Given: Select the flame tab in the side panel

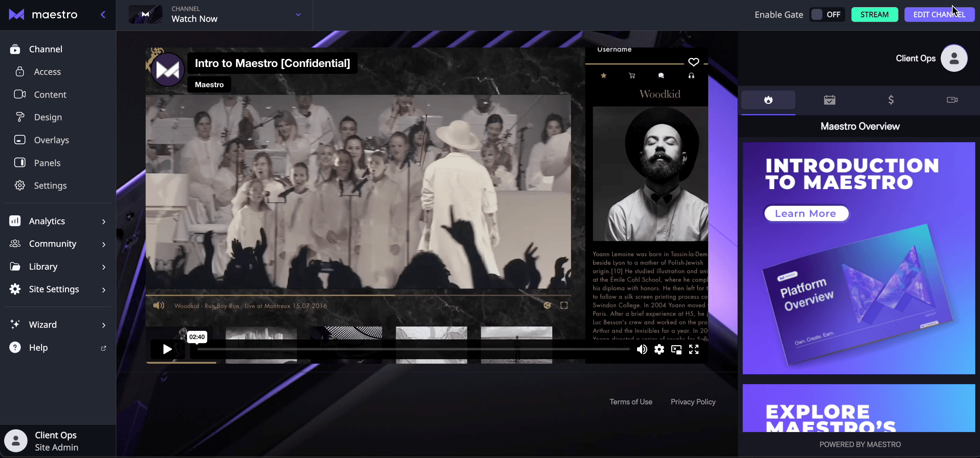Looking at the screenshot, I should 768,100.
